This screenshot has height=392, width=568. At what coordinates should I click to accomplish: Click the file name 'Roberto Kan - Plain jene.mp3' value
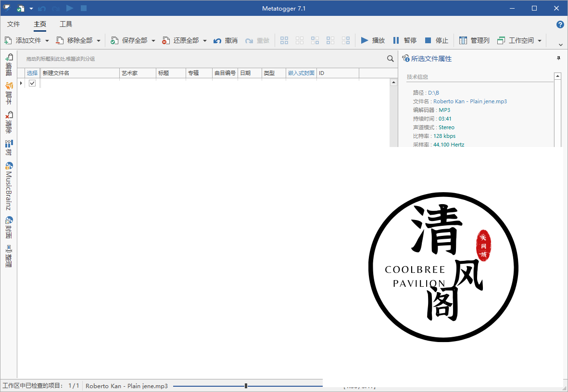click(x=470, y=101)
